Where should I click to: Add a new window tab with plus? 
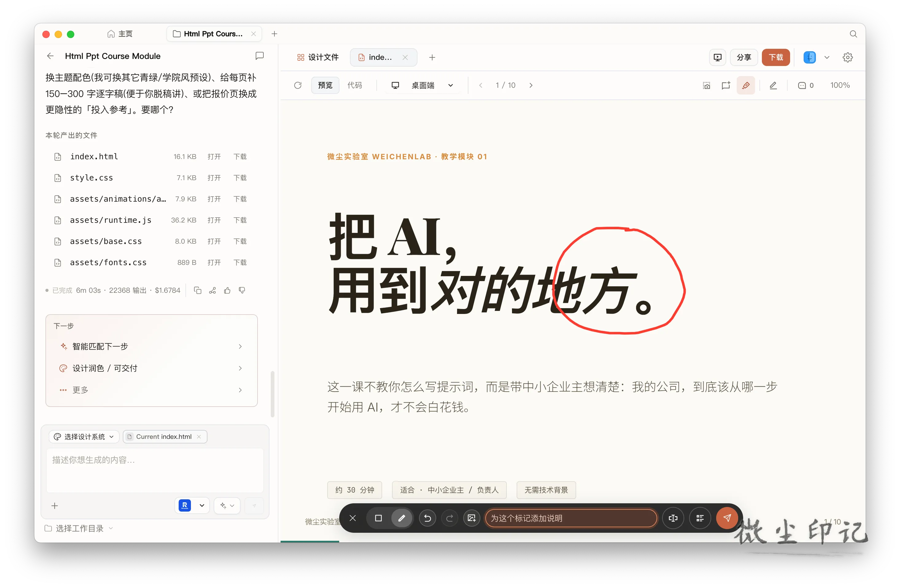click(x=274, y=34)
